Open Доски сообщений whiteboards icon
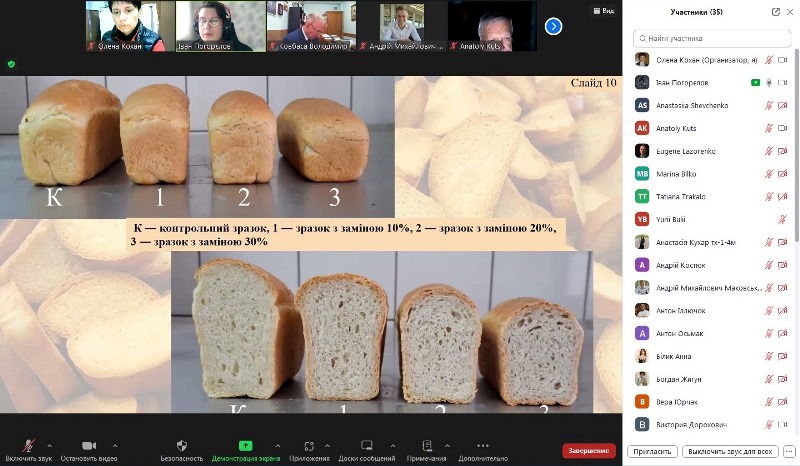Image resolution: width=800 pixels, height=466 pixels. pos(366,446)
